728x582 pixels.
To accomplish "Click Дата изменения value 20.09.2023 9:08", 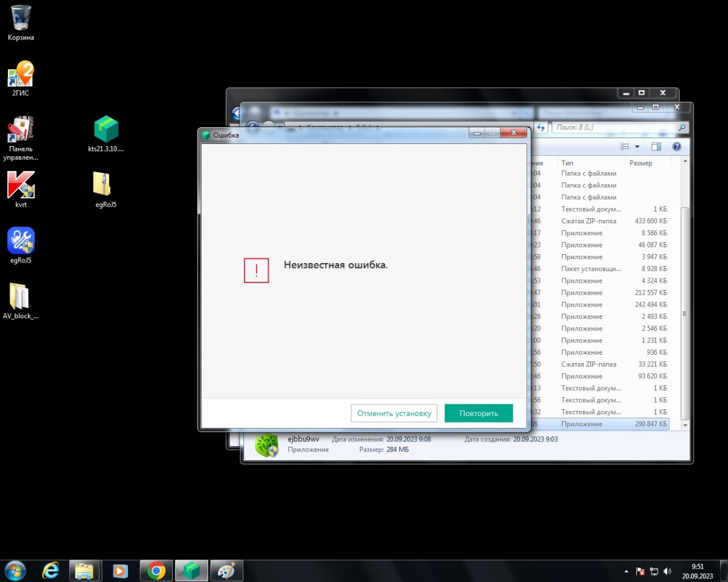I will coord(408,439).
